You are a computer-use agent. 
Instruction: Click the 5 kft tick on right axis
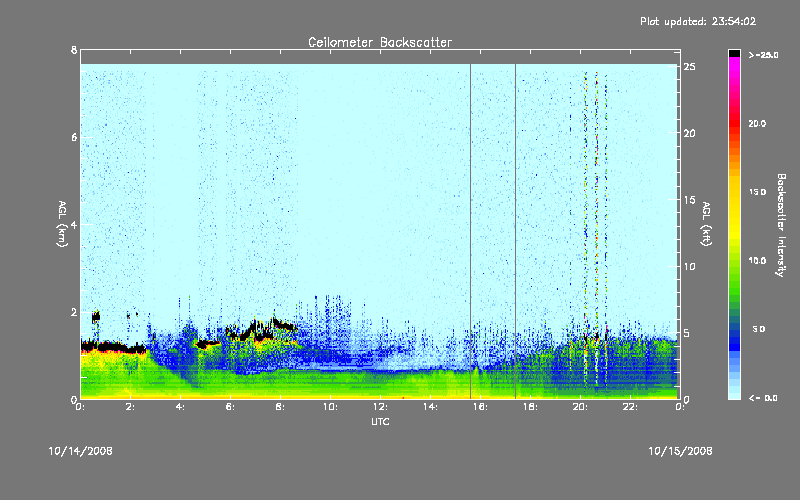687,333
